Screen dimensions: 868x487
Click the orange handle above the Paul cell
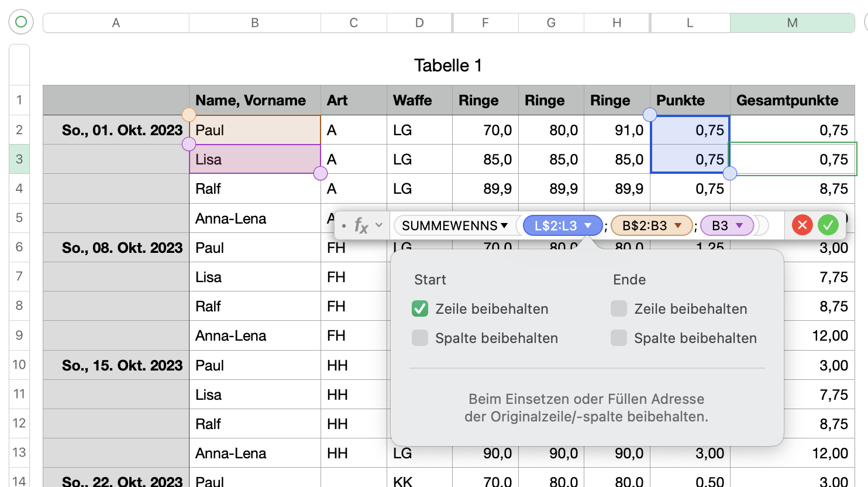click(x=189, y=114)
